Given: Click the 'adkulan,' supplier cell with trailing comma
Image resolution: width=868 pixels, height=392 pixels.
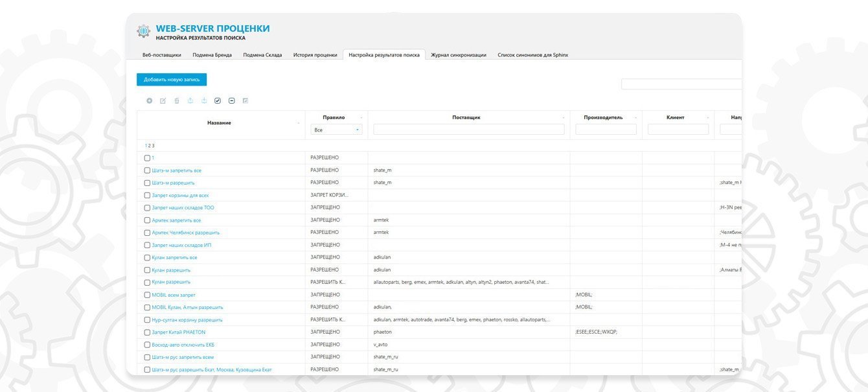Looking at the screenshot, I should (469, 307).
